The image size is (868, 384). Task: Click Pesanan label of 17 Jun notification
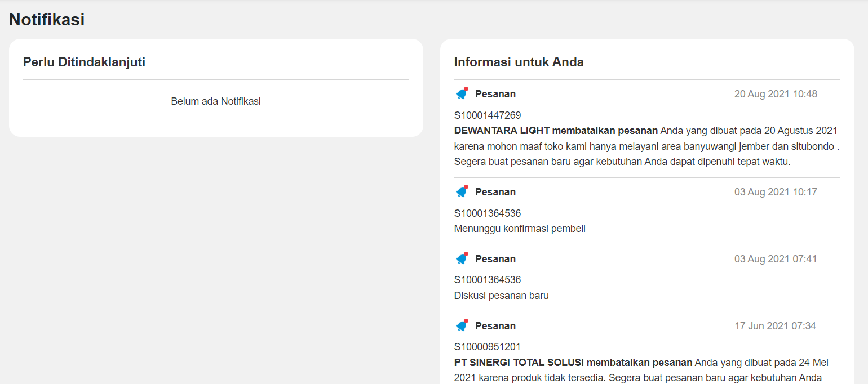pyautogui.click(x=495, y=326)
